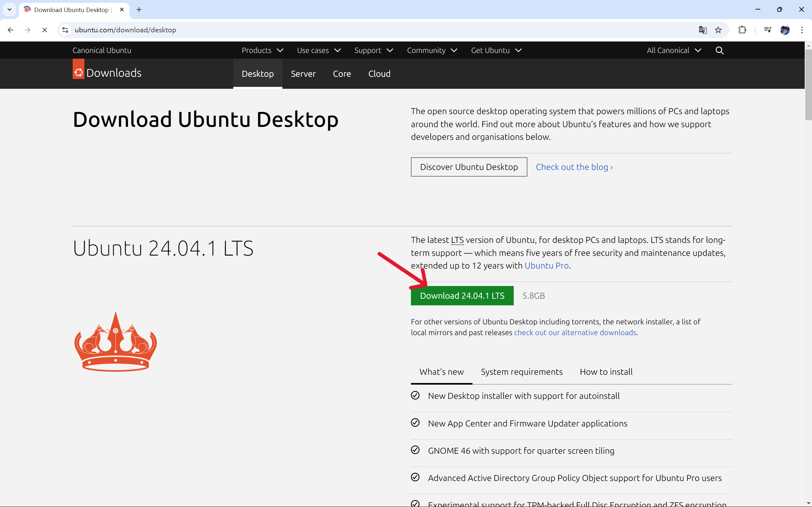Restore down the Chrome window

point(779,10)
